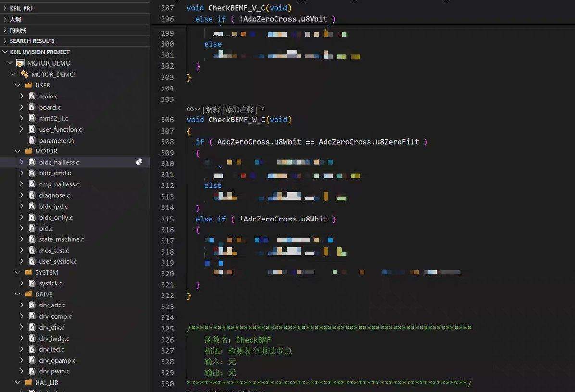Click the drv_adc.c file icon
This screenshot has width=575, height=392.
(32, 305)
